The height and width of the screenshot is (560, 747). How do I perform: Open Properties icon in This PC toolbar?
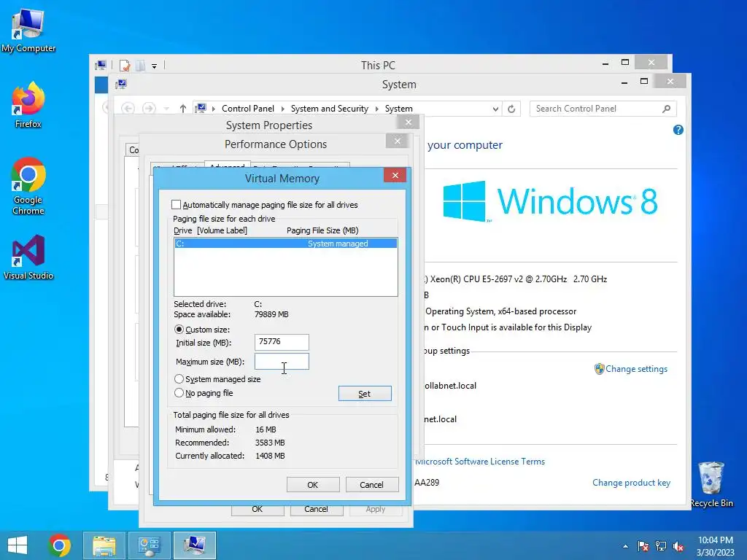(x=125, y=65)
